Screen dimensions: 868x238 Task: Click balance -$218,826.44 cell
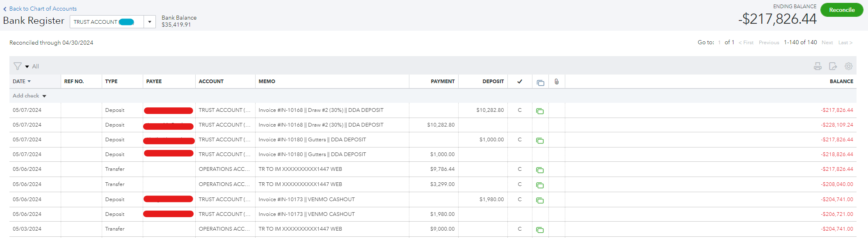(837, 154)
